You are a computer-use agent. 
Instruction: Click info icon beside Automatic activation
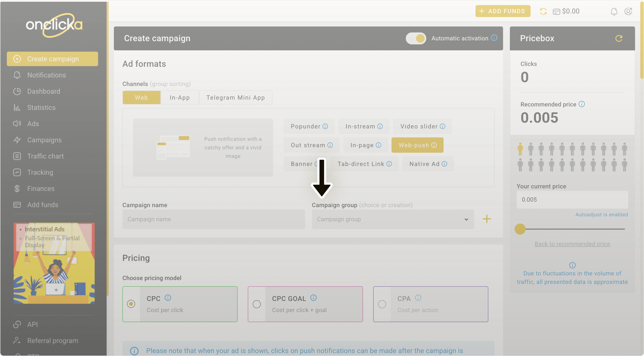pyautogui.click(x=494, y=38)
